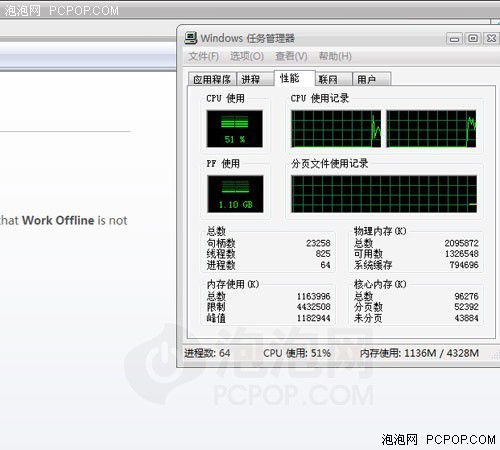Close the Windows Task Manager window

(x=491, y=39)
